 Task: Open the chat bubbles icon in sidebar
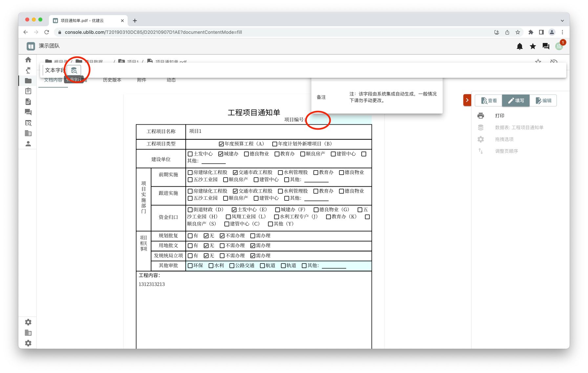[28, 112]
